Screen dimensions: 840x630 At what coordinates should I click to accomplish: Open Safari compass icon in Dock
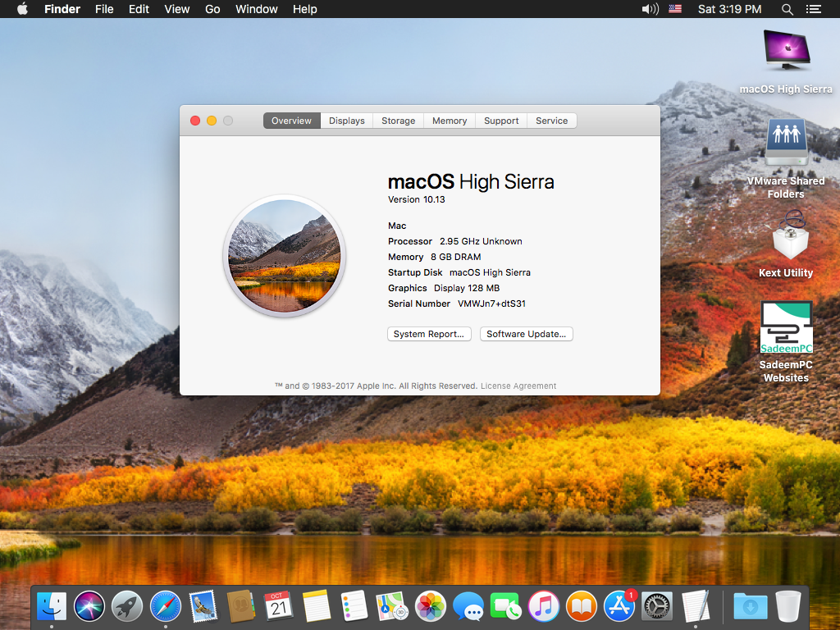click(165, 606)
